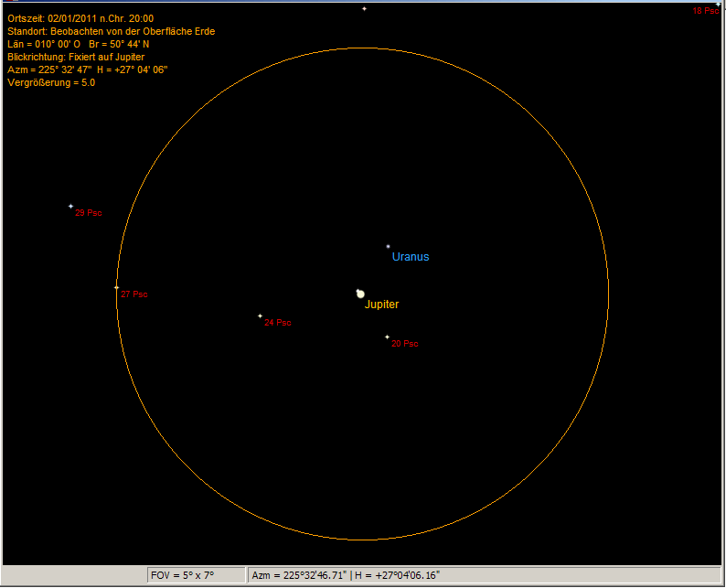Select the Uranus planet dot

pyautogui.click(x=388, y=246)
